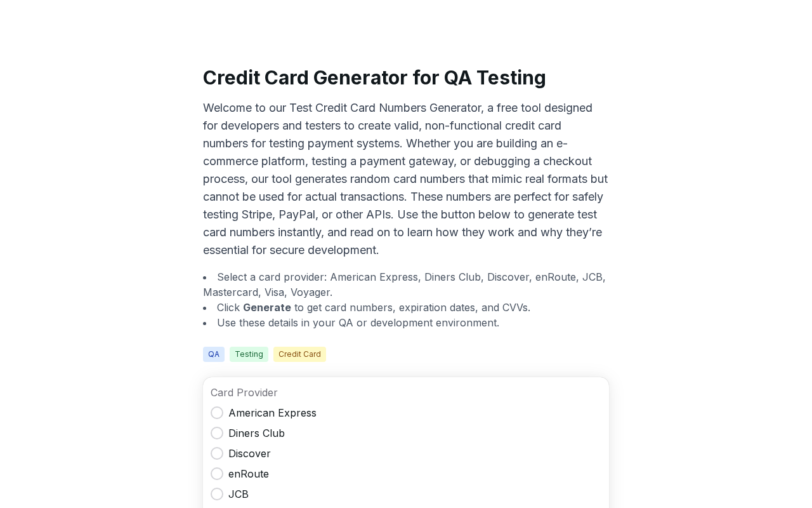The image size is (812, 508).
Task: Click the Diners Club option label
Action: coord(256,433)
